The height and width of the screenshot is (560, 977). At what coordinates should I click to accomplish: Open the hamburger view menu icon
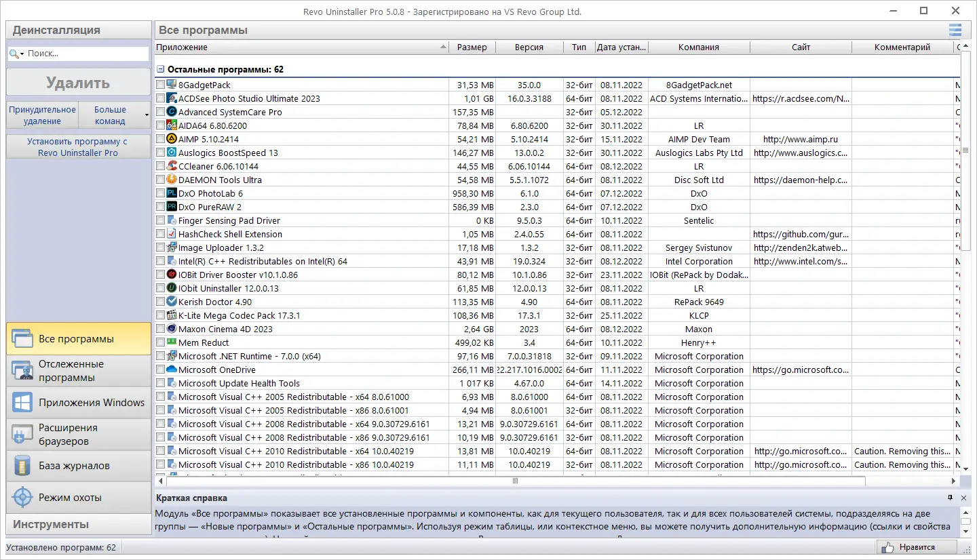955,30
